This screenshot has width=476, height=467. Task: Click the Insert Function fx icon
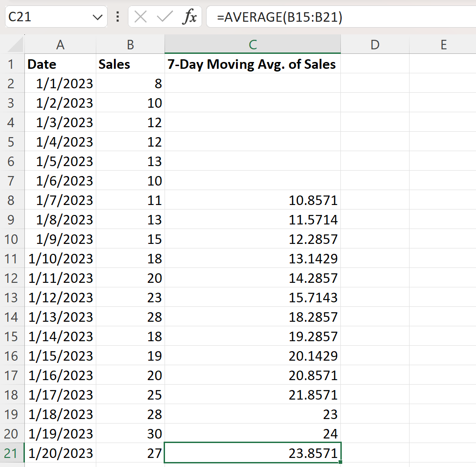[x=190, y=17]
